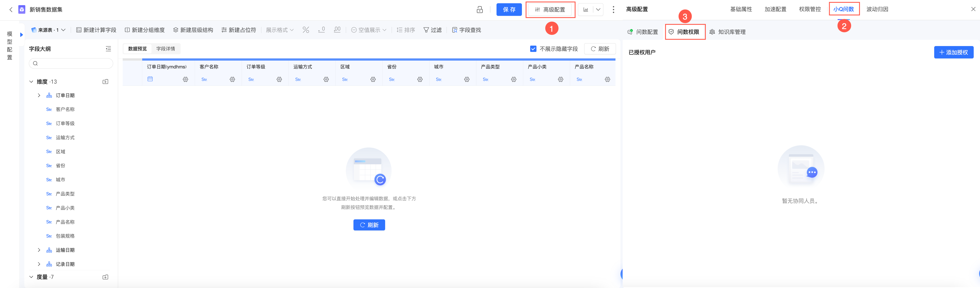Screen dimensions: 980x288
Task: Uncheck 不展示隐藏字段 checkbox
Action: point(533,49)
